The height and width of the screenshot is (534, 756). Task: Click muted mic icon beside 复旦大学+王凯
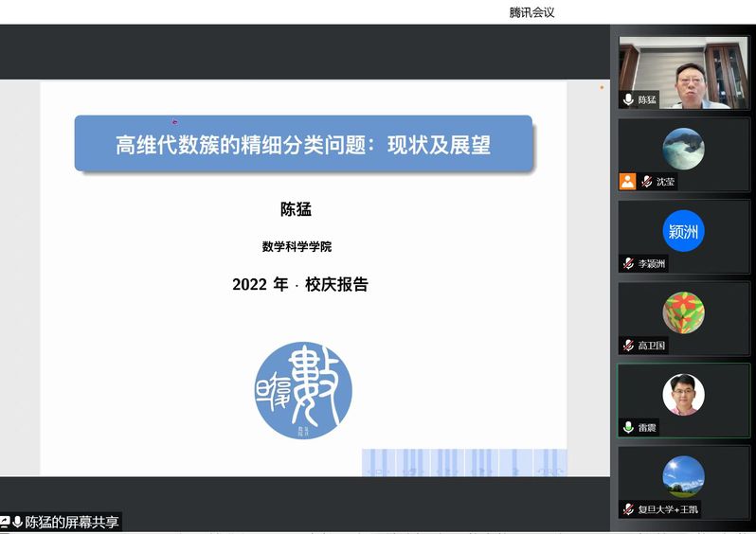[628, 509]
